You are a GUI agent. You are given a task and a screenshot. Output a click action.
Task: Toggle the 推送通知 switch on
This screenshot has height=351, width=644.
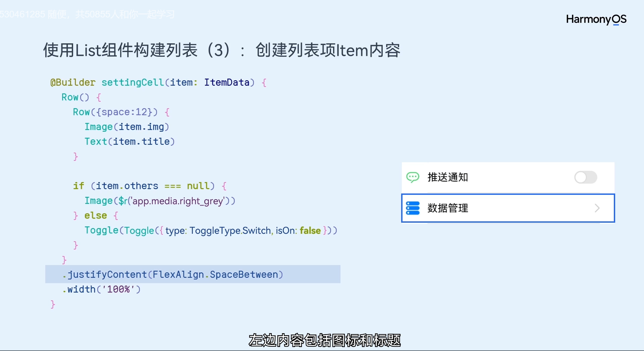(585, 177)
